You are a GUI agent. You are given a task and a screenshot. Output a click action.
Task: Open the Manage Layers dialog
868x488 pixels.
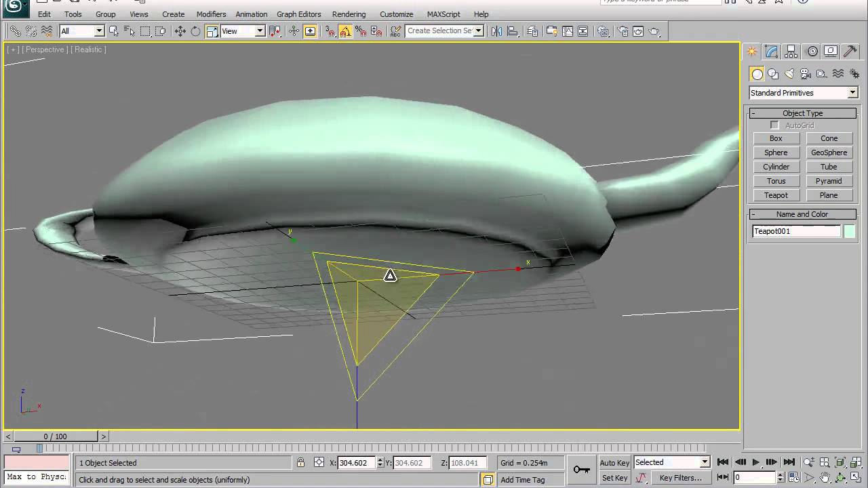point(532,31)
